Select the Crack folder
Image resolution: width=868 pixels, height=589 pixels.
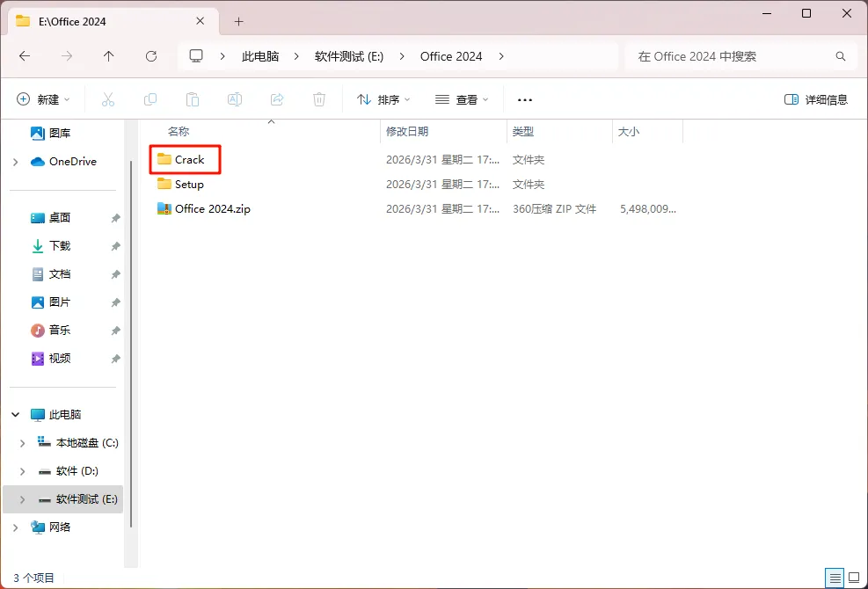[x=181, y=159]
